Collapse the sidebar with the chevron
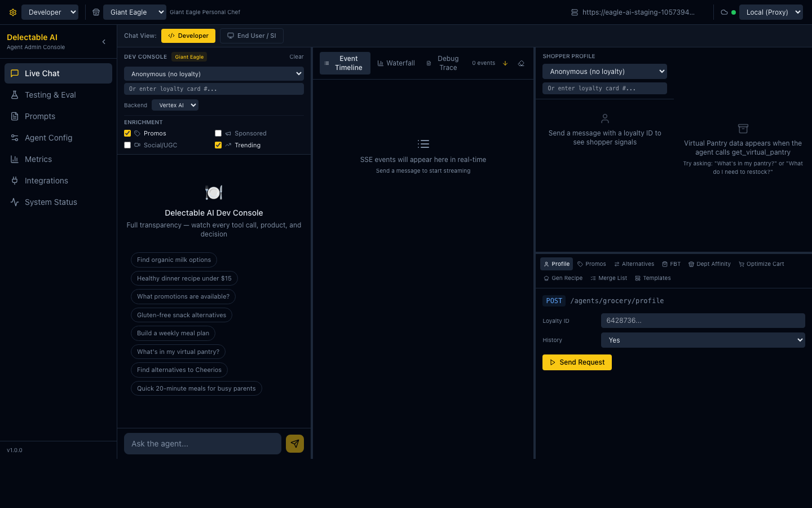This screenshot has height=508, width=812. [104, 42]
